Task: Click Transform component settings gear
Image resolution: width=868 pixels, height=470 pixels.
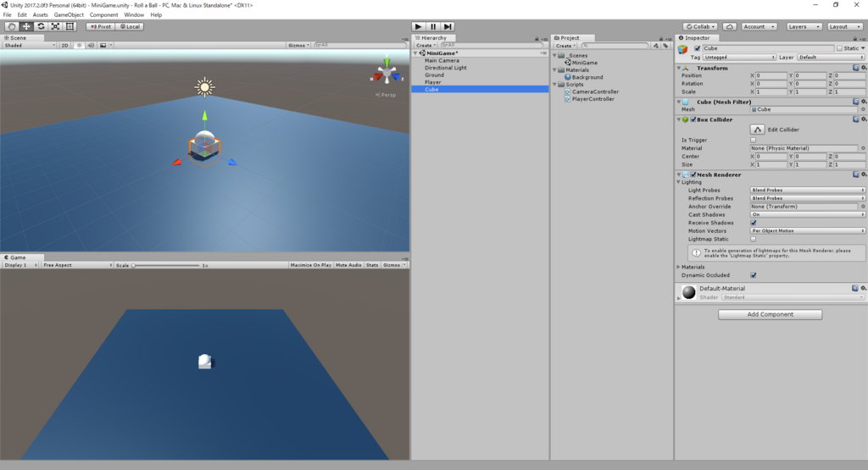Action: tap(864, 68)
